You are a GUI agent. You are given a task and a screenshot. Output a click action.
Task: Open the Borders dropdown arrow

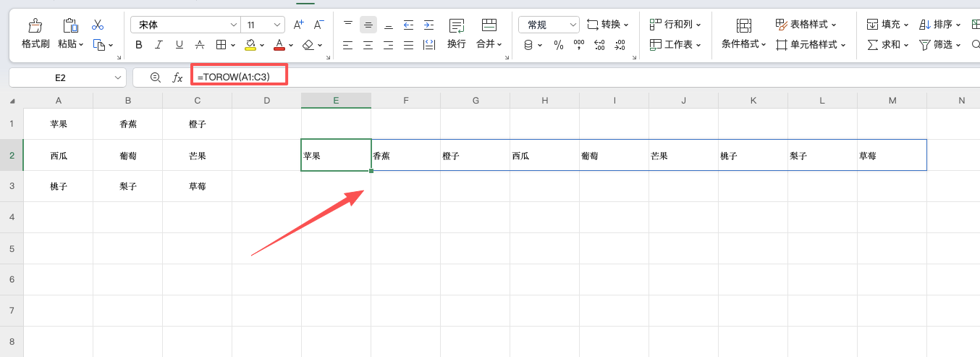pos(233,45)
